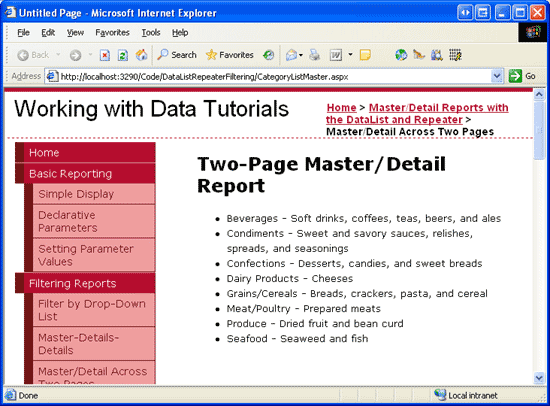The width and height of the screenshot is (550, 406).
Task: Follow the Home breadcrumb link
Action: (341, 108)
